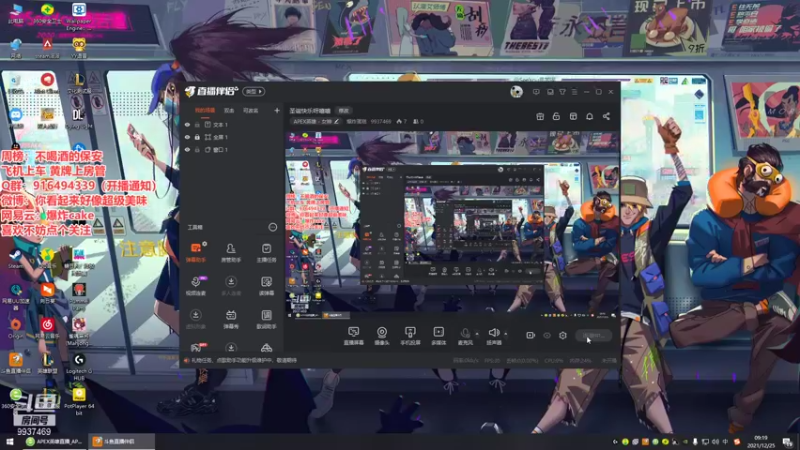Select the Wallpaper Engine desktop icon
800x450 pixels.
(79, 16)
